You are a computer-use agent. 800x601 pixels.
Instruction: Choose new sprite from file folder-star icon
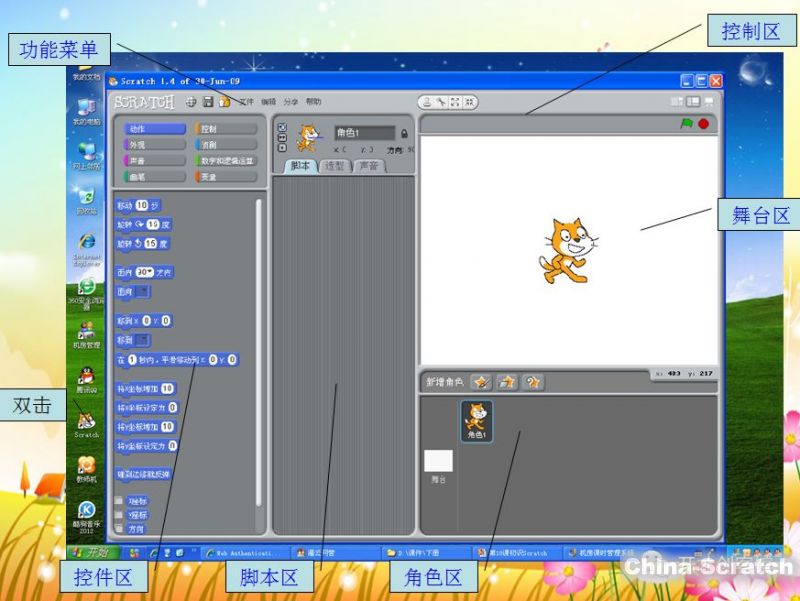pyautogui.click(x=507, y=381)
